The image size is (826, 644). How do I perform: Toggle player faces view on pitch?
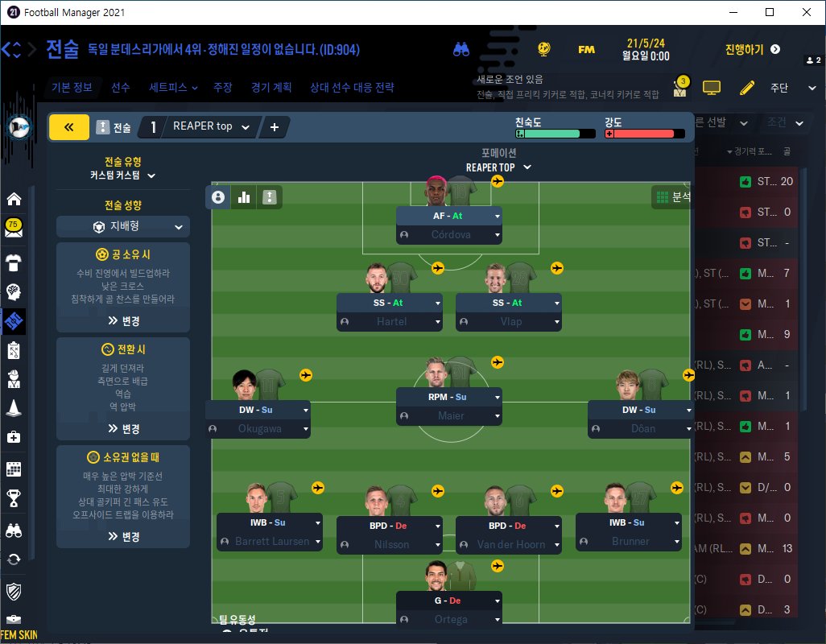[x=218, y=197]
